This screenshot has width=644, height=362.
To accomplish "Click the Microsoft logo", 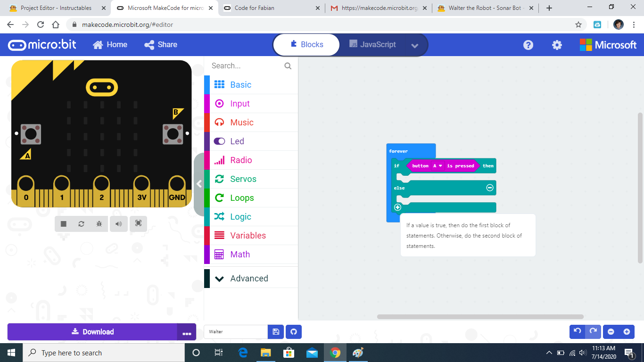I will tap(608, 45).
